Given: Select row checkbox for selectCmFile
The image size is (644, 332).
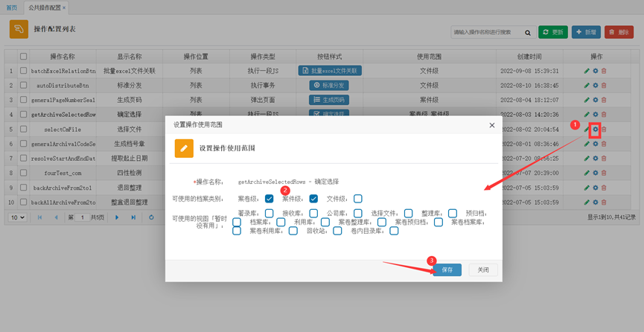Looking at the screenshot, I should coord(23,129).
